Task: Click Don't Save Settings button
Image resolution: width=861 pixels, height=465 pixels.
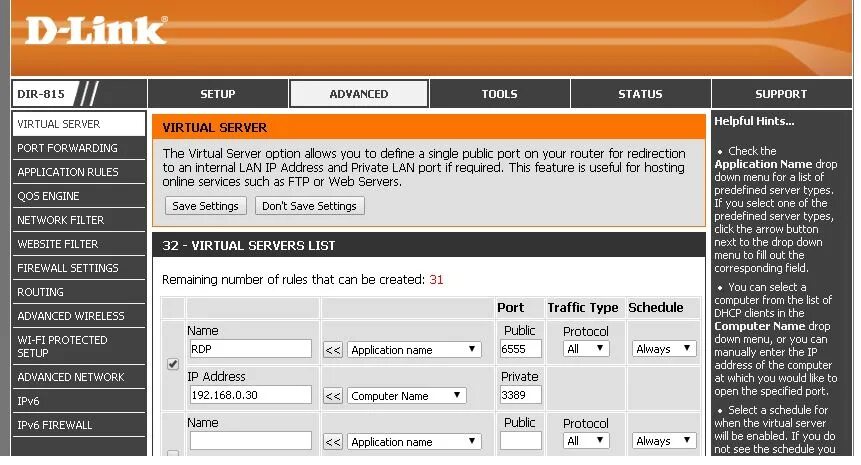Action: [x=309, y=206]
